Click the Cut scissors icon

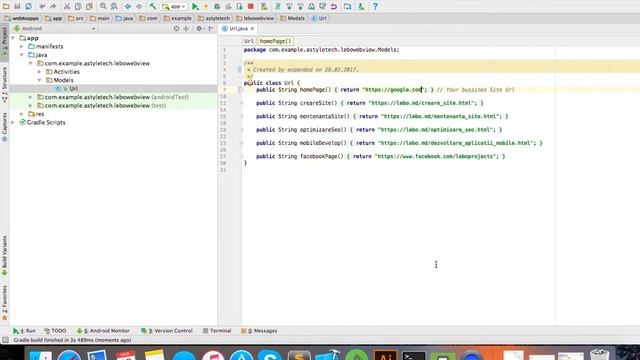click(x=67, y=6)
